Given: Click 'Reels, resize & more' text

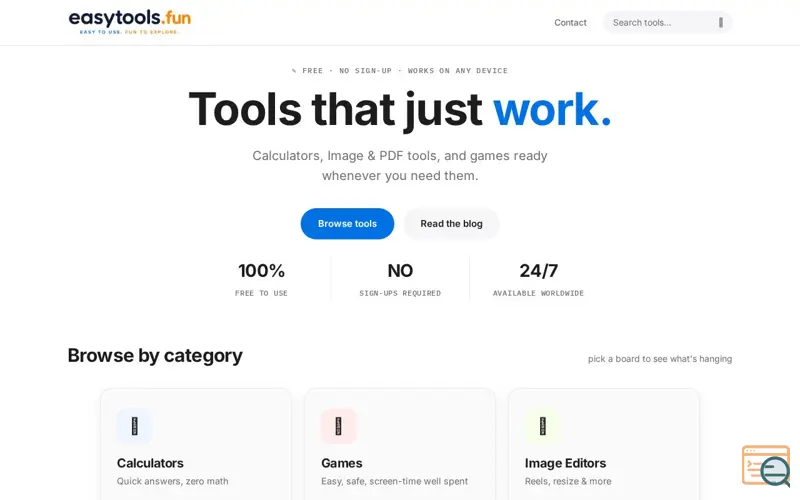Looking at the screenshot, I should 568,481.
